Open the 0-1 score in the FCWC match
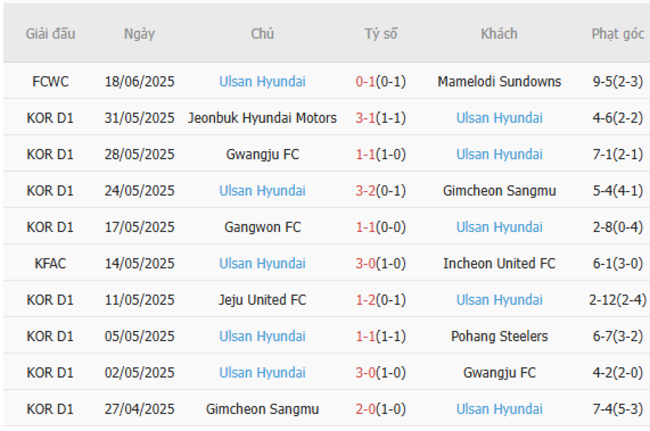 click(365, 82)
